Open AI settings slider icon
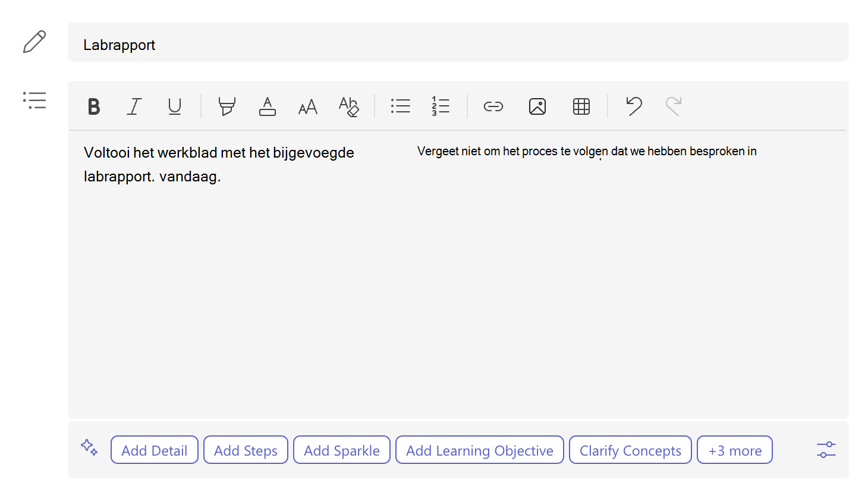 [x=826, y=450]
